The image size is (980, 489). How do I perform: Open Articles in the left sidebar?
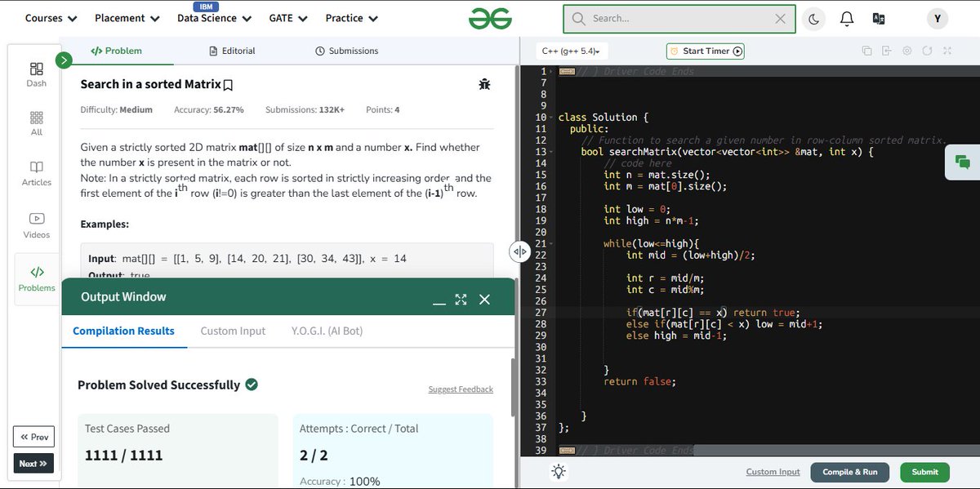click(37, 174)
